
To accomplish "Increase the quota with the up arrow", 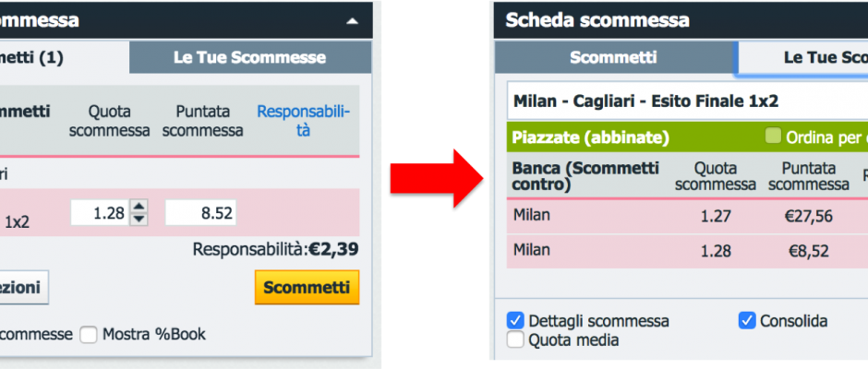I will 139,207.
